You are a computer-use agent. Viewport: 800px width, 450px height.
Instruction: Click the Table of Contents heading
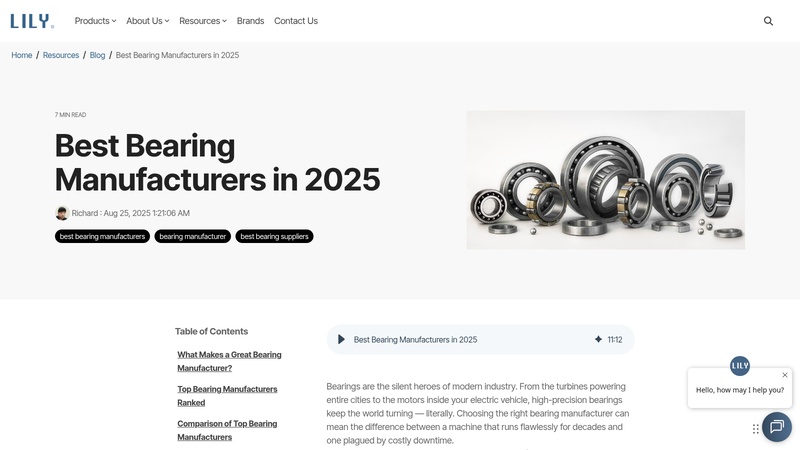[x=211, y=331]
